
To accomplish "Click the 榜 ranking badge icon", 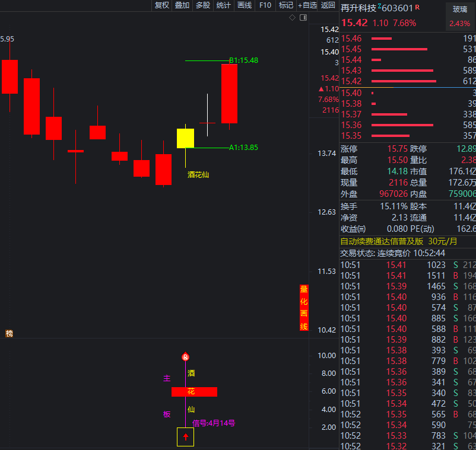I will [x=9, y=334].
